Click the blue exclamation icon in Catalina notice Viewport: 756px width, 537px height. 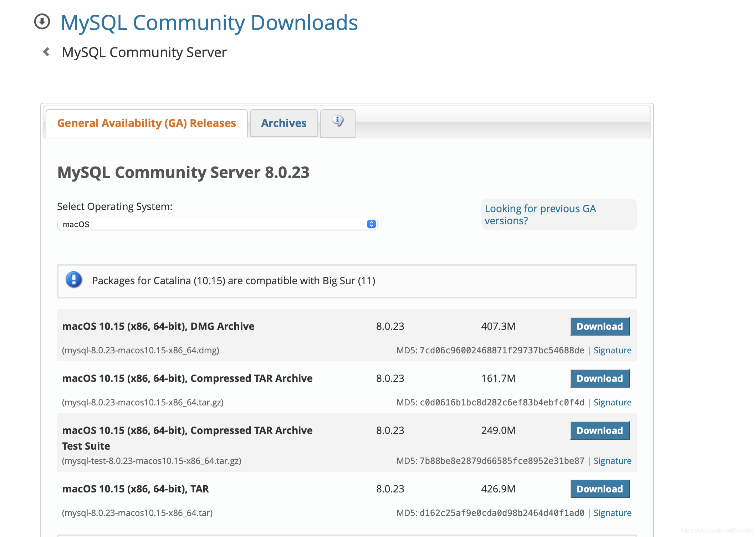74,280
